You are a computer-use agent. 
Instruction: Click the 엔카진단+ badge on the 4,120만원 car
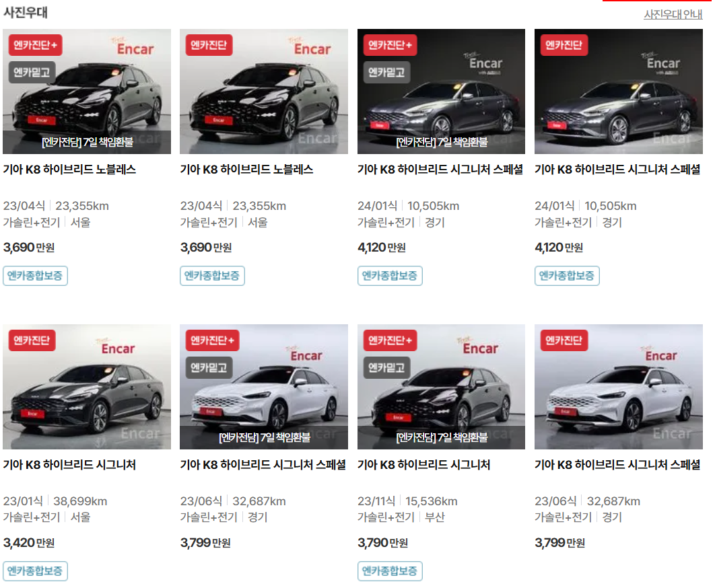pos(390,45)
